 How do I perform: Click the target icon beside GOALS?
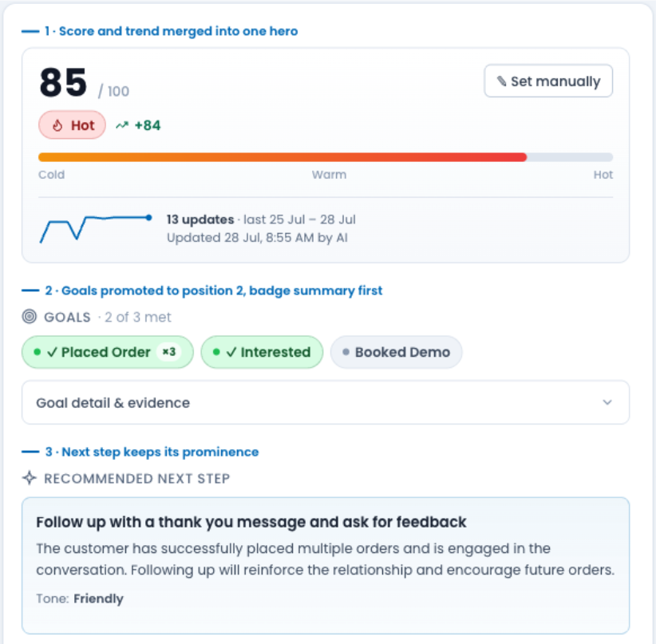(30, 316)
